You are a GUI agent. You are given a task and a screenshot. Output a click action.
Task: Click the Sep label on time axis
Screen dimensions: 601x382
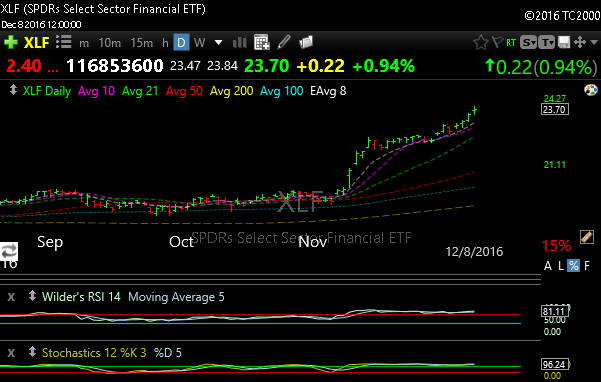[x=50, y=242]
